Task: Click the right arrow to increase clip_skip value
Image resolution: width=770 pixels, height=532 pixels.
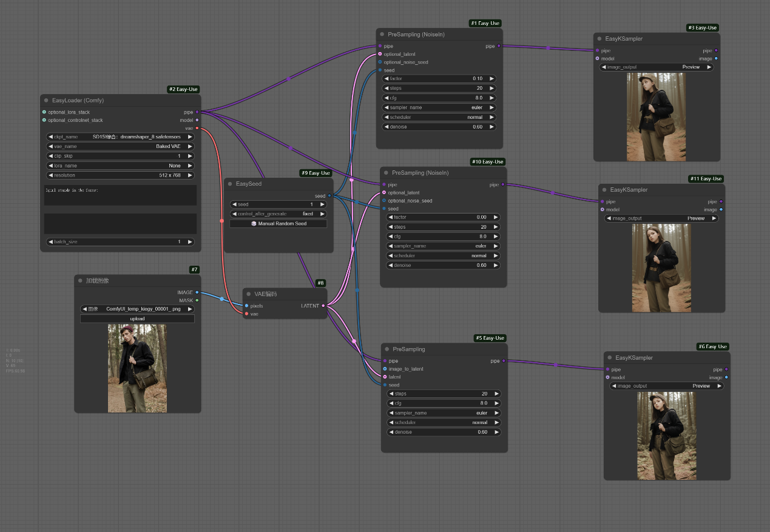Action: click(x=190, y=156)
